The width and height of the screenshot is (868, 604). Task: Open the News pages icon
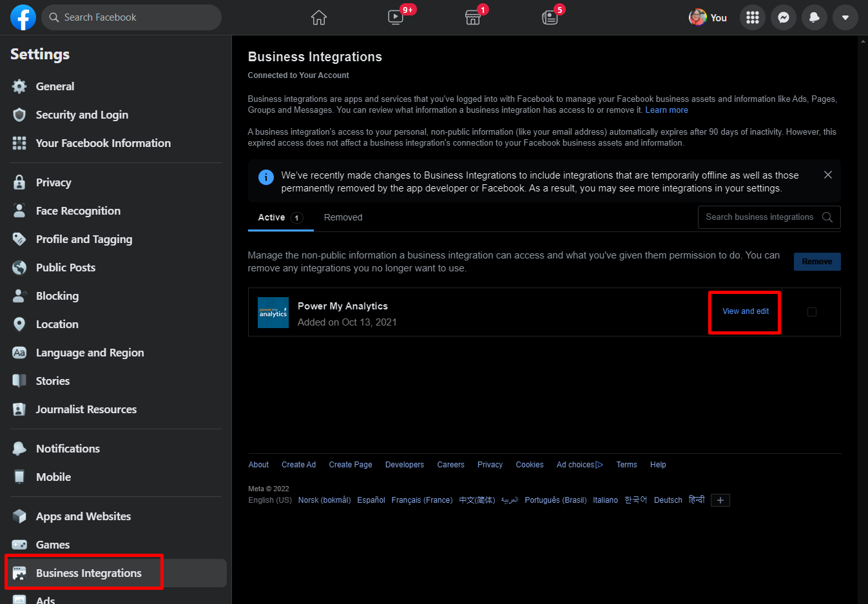[x=550, y=17]
